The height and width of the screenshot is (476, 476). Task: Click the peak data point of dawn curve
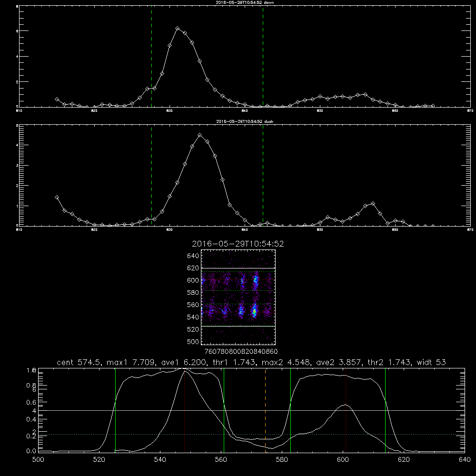(178, 28)
